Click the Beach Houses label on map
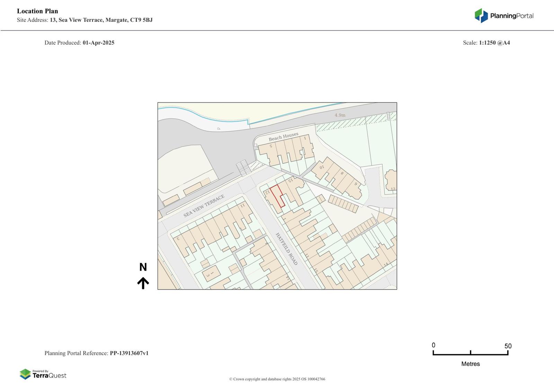 tap(283, 136)
